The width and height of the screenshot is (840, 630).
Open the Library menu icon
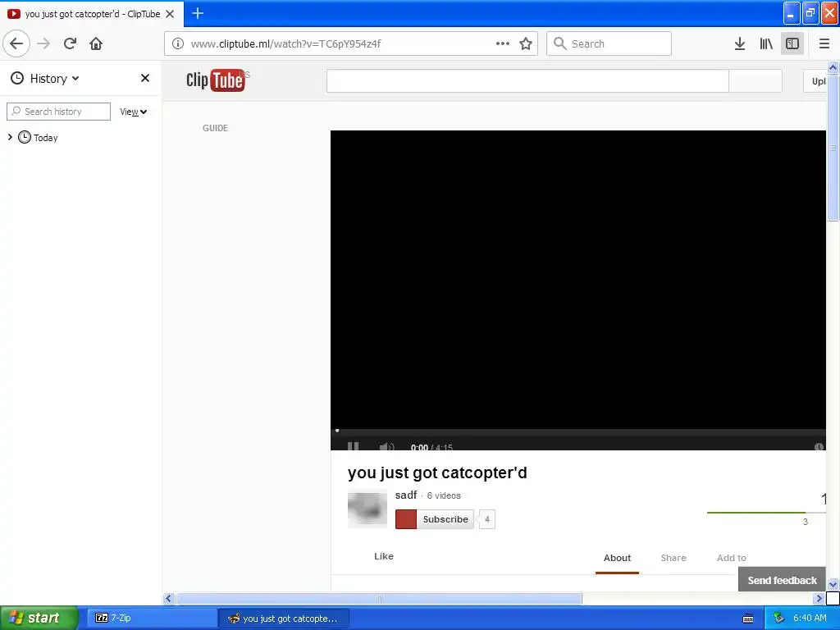[x=766, y=43]
